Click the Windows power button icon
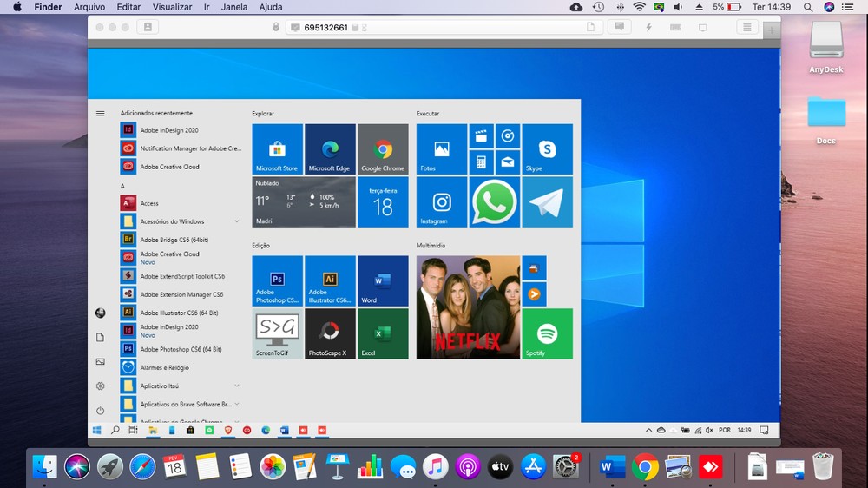 [x=101, y=410]
